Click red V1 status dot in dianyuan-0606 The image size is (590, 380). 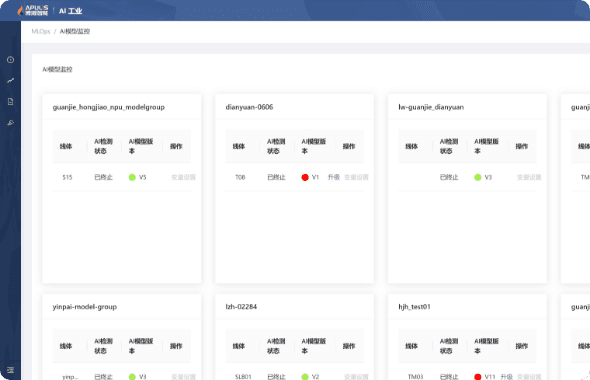pos(305,177)
